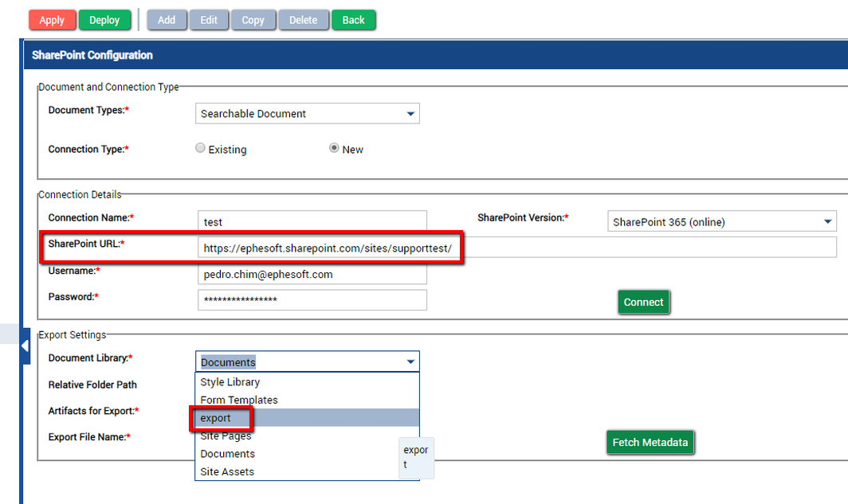Image resolution: width=848 pixels, height=504 pixels.
Task: Click the Fetch Metadata button
Action: tap(650, 443)
